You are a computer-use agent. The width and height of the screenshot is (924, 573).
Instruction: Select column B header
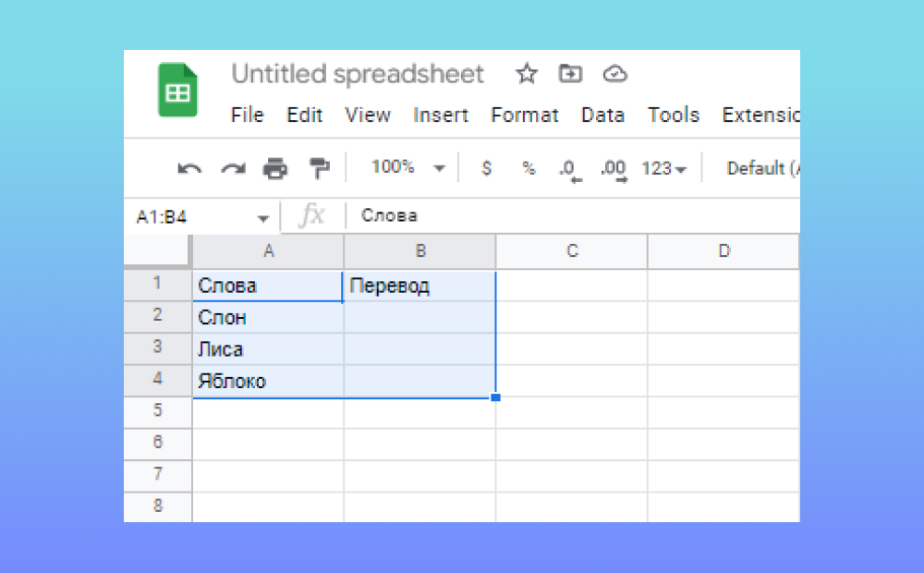(420, 251)
